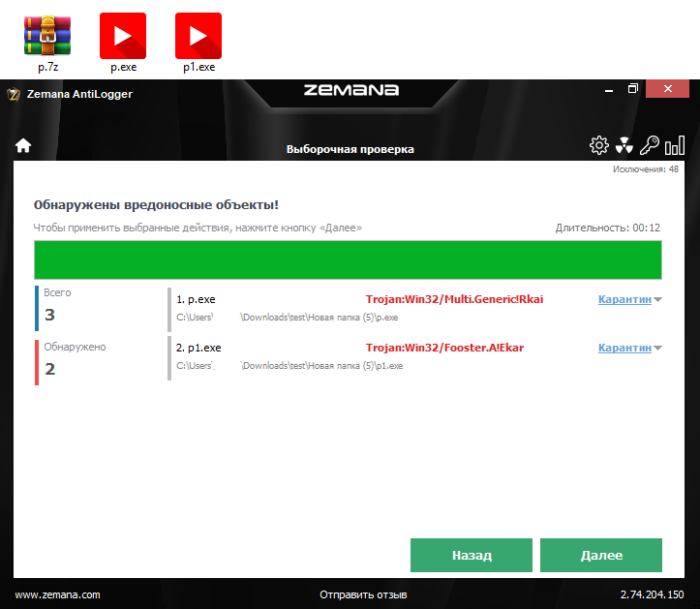Viewport: 700px width, 609px height.
Task: Click the Далее button
Action: pos(601,555)
